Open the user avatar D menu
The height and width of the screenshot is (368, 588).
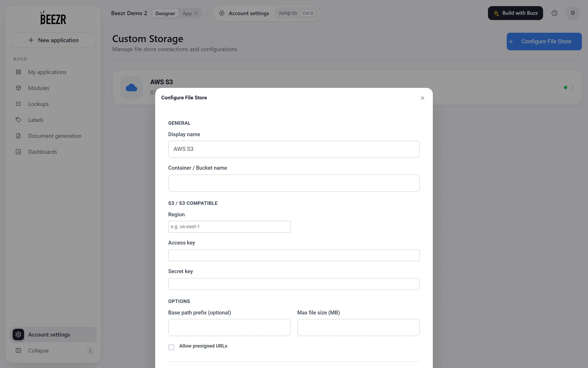click(x=573, y=13)
